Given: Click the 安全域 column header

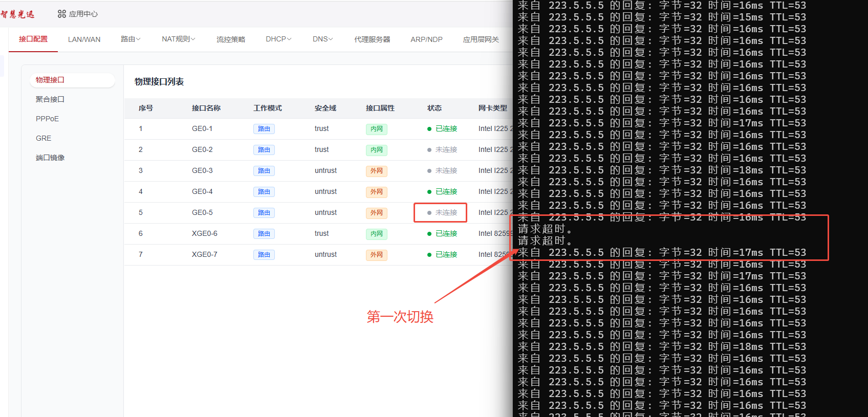Looking at the screenshot, I should pyautogui.click(x=325, y=108).
